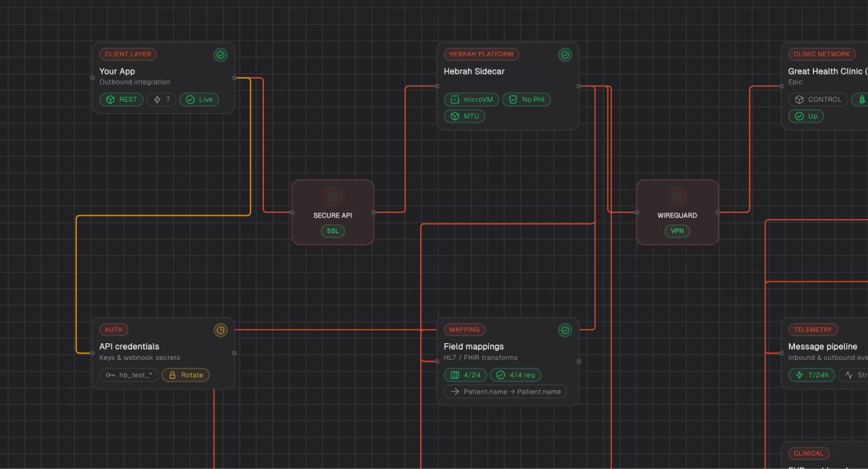868x469 pixels.
Task: Click the Hebrah Sidecar status check icon
Action: point(565,55)
